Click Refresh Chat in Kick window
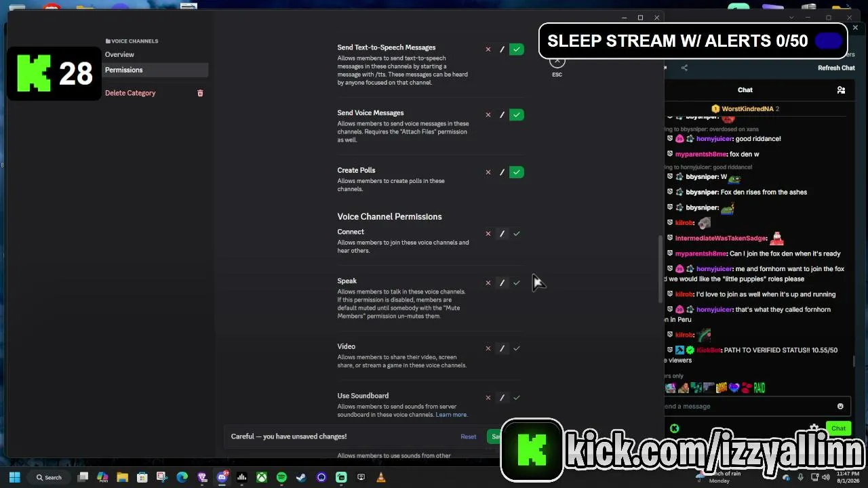Viewport: 868px width, 488px height. pos(836,68)
